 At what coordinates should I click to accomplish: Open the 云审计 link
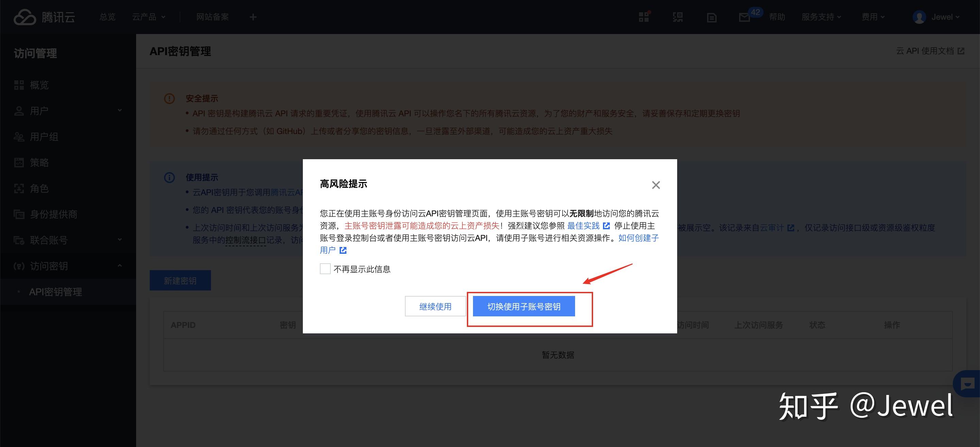coord(777,228)
